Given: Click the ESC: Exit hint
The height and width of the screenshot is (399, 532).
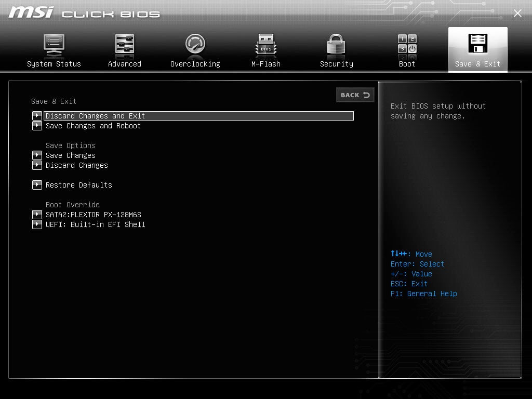Looking at the screenshot, I should tap(409, 284).
